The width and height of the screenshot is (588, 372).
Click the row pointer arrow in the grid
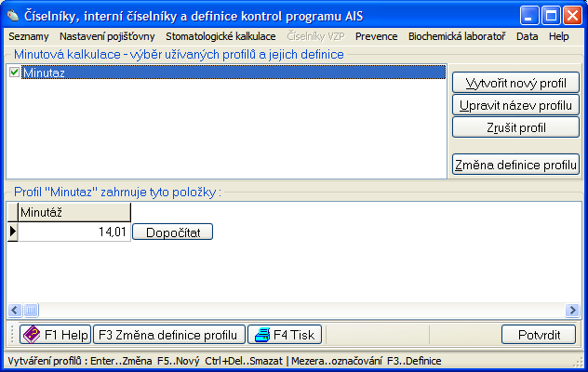pyautogui.click(x=13, y=232)
